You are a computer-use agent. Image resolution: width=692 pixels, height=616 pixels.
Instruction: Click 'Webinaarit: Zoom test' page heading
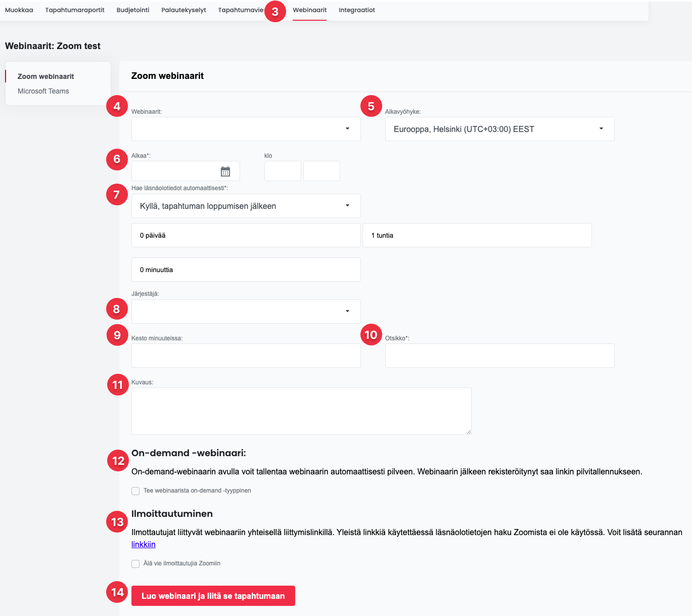pos(53,46)
